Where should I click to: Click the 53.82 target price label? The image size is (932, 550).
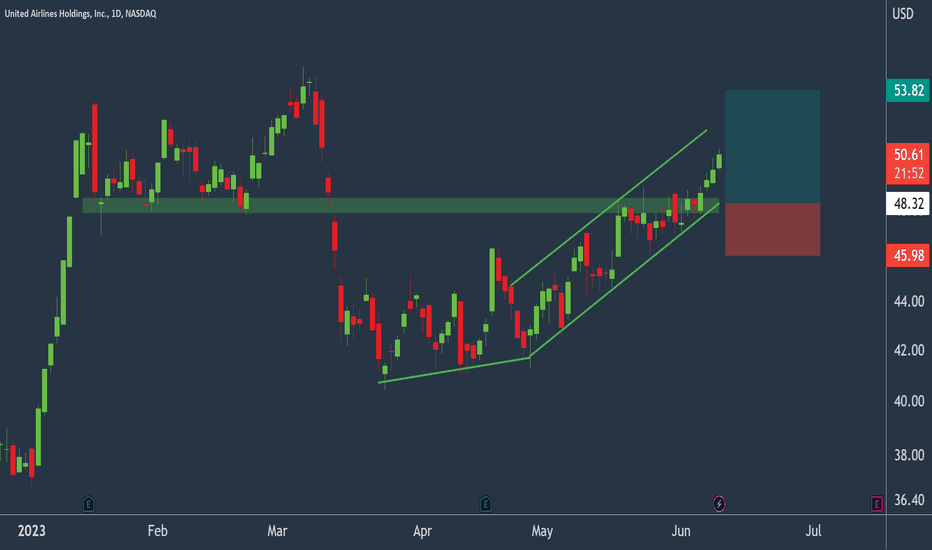908,90
